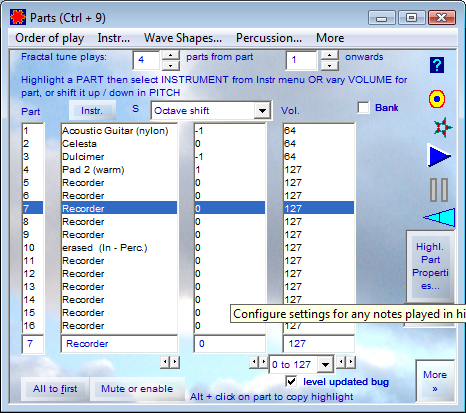Image resolution: width=466 pixels, height=413 pixels.
Task: Select Celesta in the instrument list
Action: tap(119, 144)
